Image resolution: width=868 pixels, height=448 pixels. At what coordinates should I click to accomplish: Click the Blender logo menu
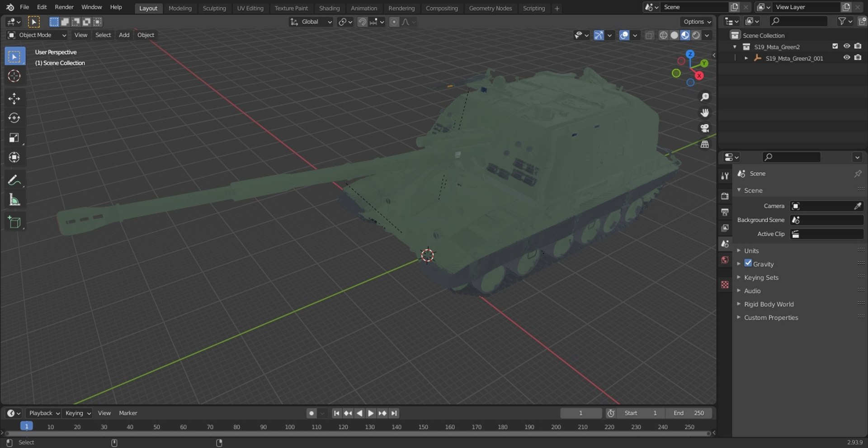(10, 7)
